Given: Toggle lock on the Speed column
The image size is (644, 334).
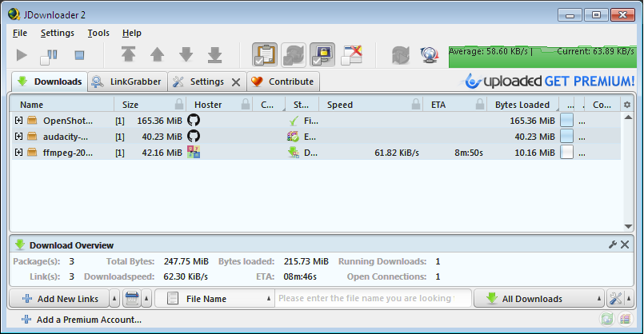Looking at the screenshot, I should pyautogui.click(x=416, y=104).
